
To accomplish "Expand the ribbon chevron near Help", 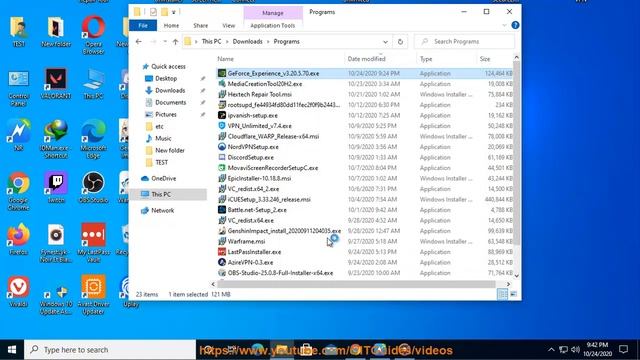I will [x=504, y=25].
